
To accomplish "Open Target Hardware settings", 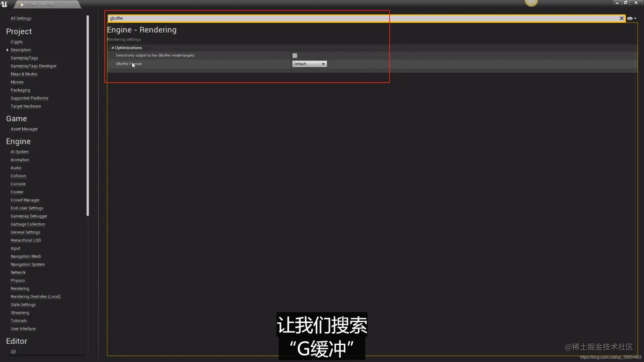I will tap(26, 106).
